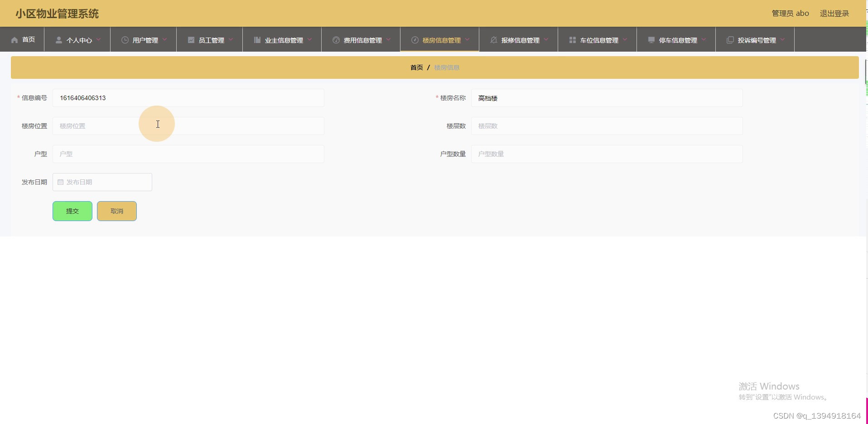
Task: Open the 员工管理 menu label
Action: click(212, 40)
